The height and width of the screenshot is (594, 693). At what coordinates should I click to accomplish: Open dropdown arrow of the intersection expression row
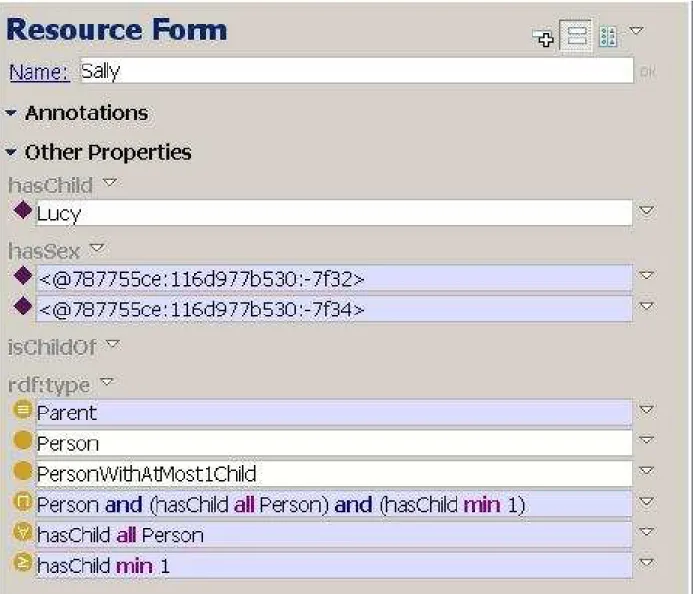tap(646, 502)
